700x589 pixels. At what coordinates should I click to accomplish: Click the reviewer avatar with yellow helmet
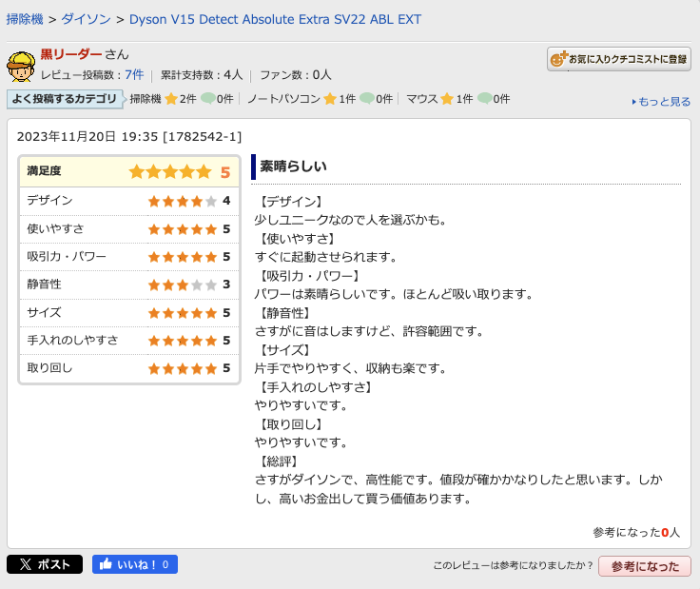click(21, 67)
